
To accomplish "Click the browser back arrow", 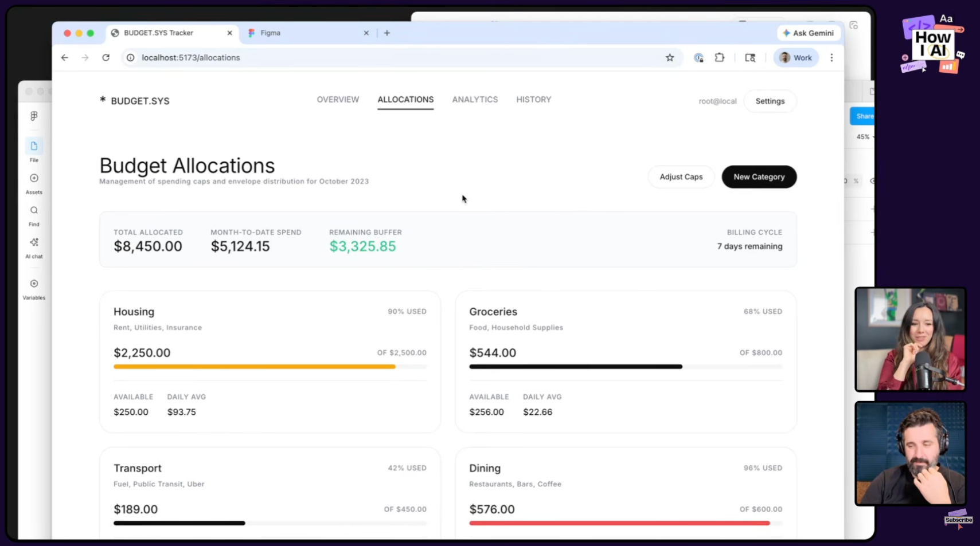I will pyautogui.click(x=65, y=58).
